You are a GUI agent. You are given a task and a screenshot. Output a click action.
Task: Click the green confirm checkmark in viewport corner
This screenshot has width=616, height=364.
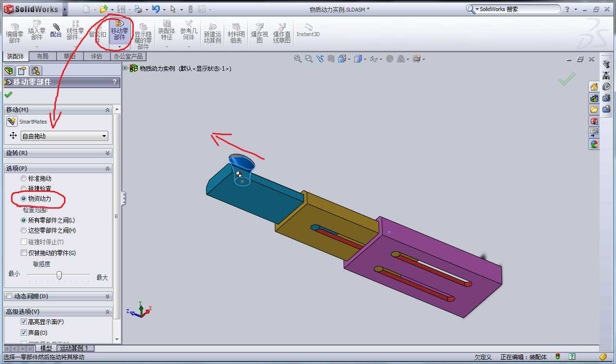coord(567,79)
